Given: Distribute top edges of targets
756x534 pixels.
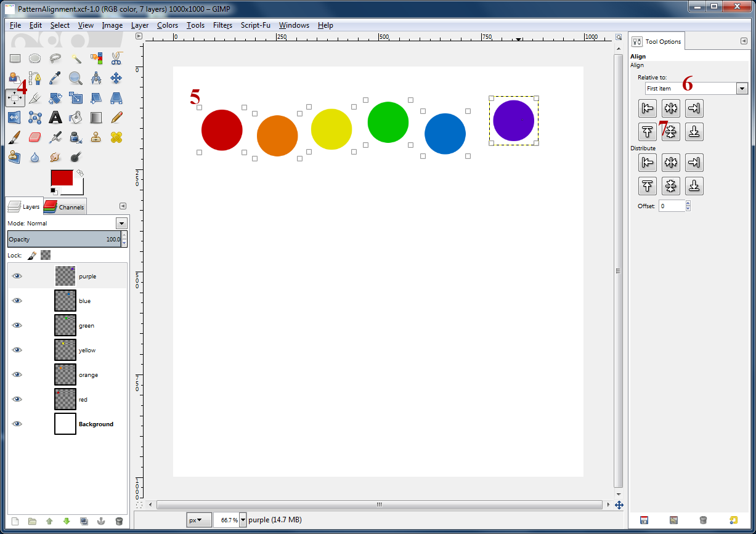Looking at the screenshot, I should [648, 185].
